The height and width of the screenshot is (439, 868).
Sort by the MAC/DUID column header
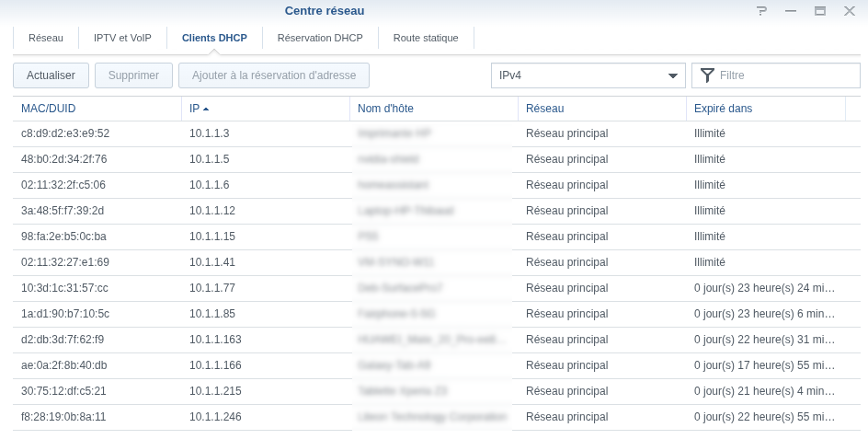click(x=49, y=109)
